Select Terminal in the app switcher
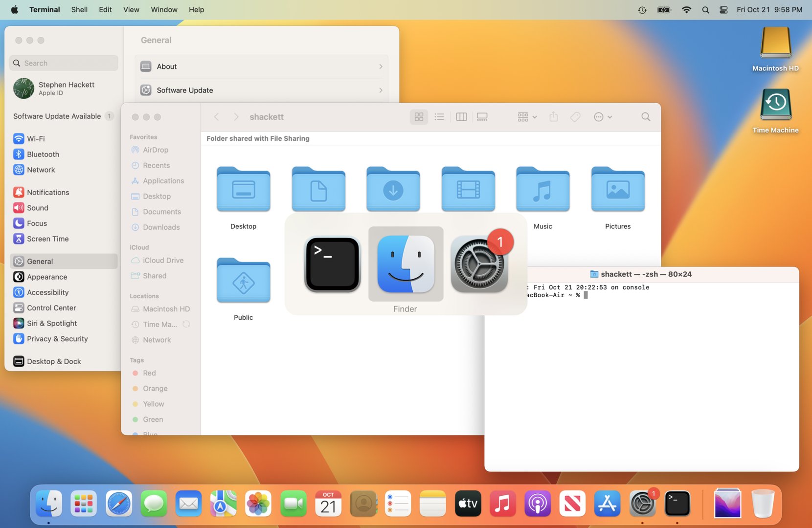This screenshot has height=528, width=812. pyautogui.click(x=332, y=264)
